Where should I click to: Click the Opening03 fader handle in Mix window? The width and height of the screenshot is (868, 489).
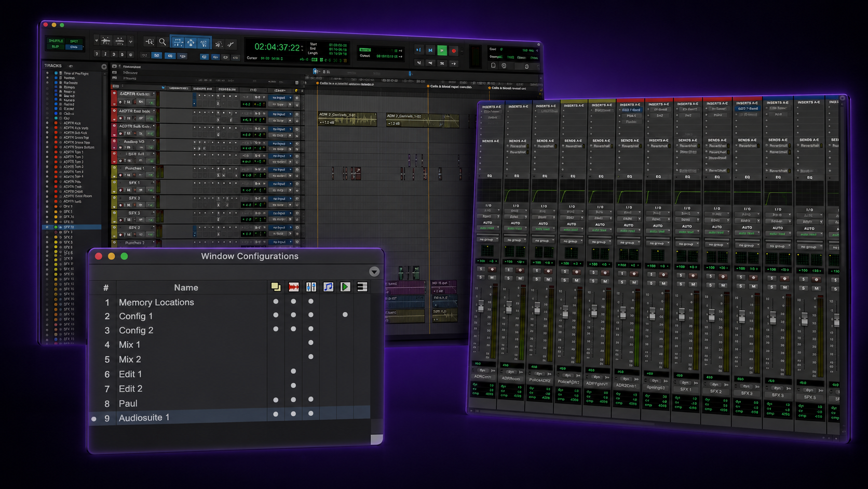click(x=652, y=313)
